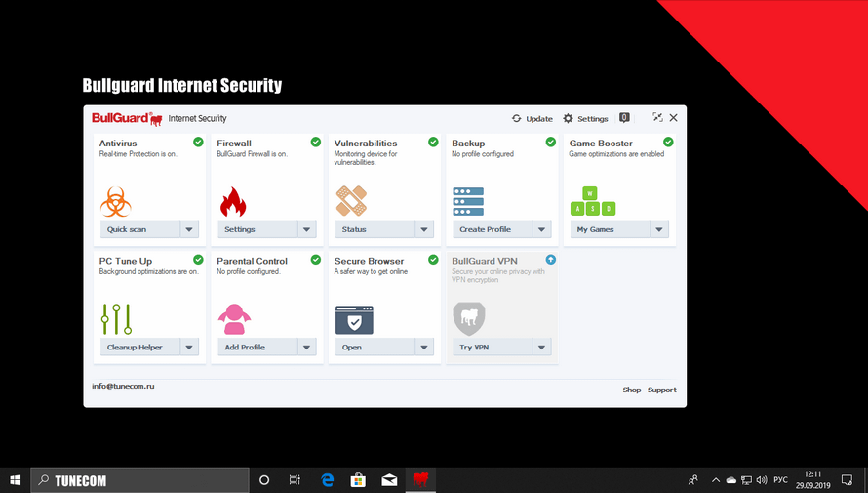868x493 pixels.
Task: Open the Support link
Action: coord(662,390)
